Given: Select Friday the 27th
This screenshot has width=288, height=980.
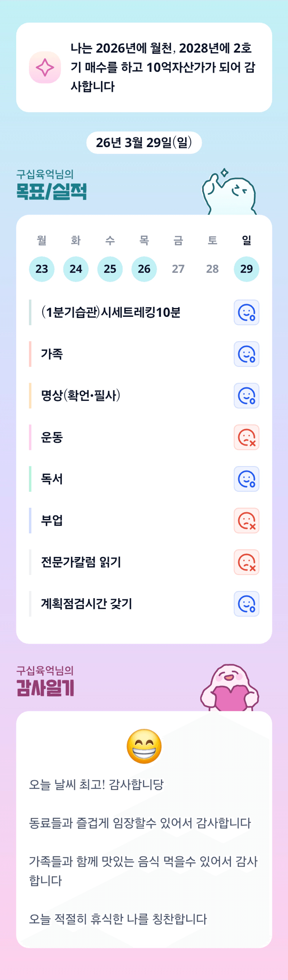Looking at the screenshot, I should click(x=178, y=269).
